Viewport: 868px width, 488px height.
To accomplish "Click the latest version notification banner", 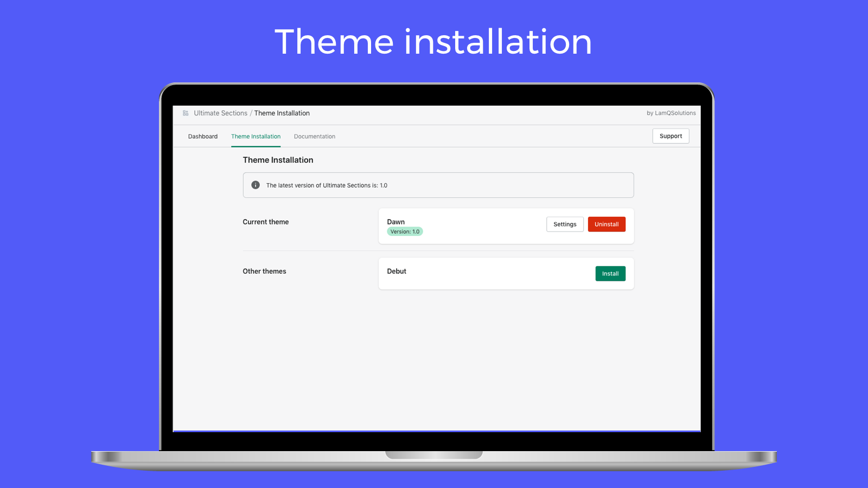I will (x=438, y=185).
